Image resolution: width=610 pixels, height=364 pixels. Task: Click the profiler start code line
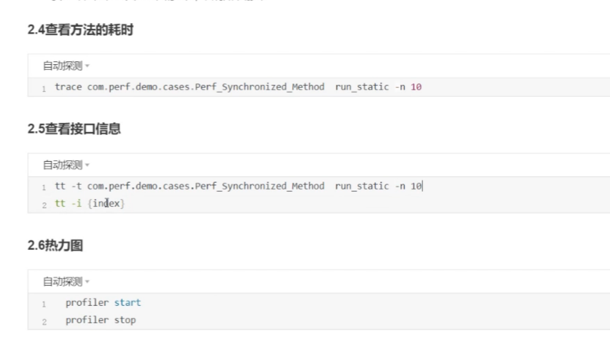click(103, 303)
